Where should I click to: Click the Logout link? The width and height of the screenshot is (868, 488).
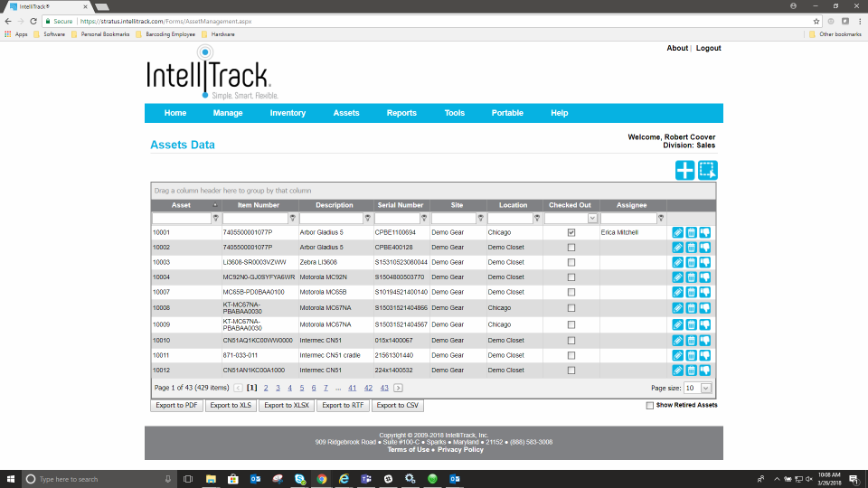[x=708, y=48]
